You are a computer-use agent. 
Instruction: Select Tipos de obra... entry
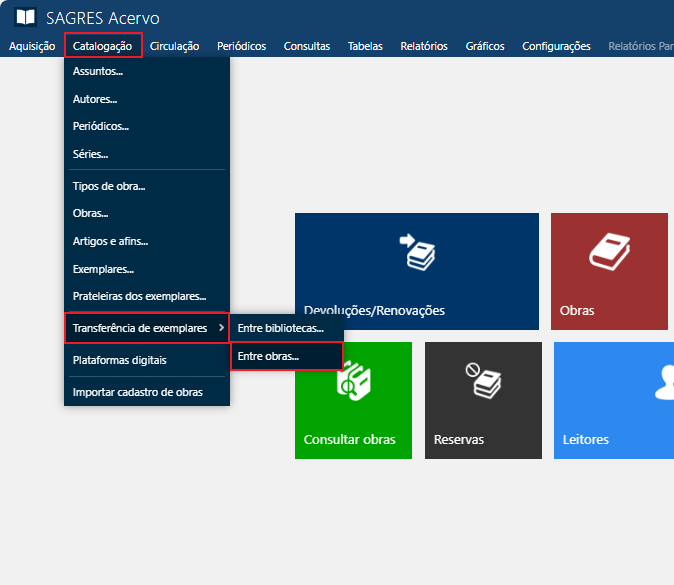point(147,187)
